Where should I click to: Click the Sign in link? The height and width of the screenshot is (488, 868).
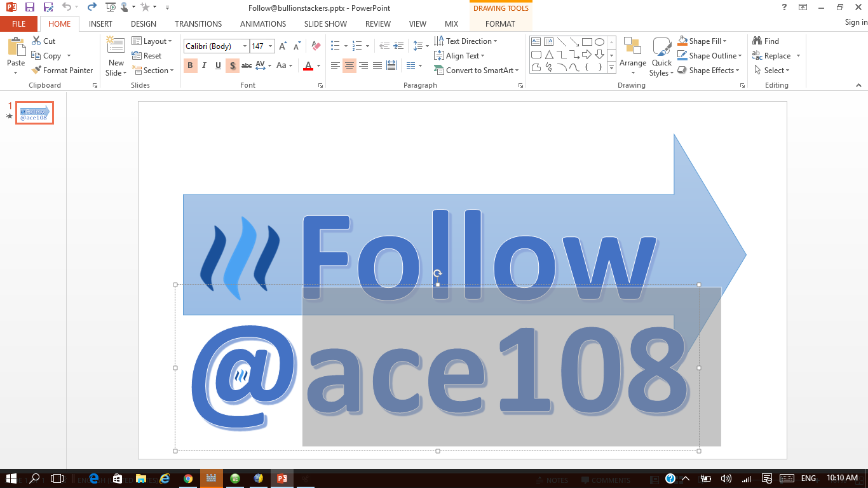point(856,23)
